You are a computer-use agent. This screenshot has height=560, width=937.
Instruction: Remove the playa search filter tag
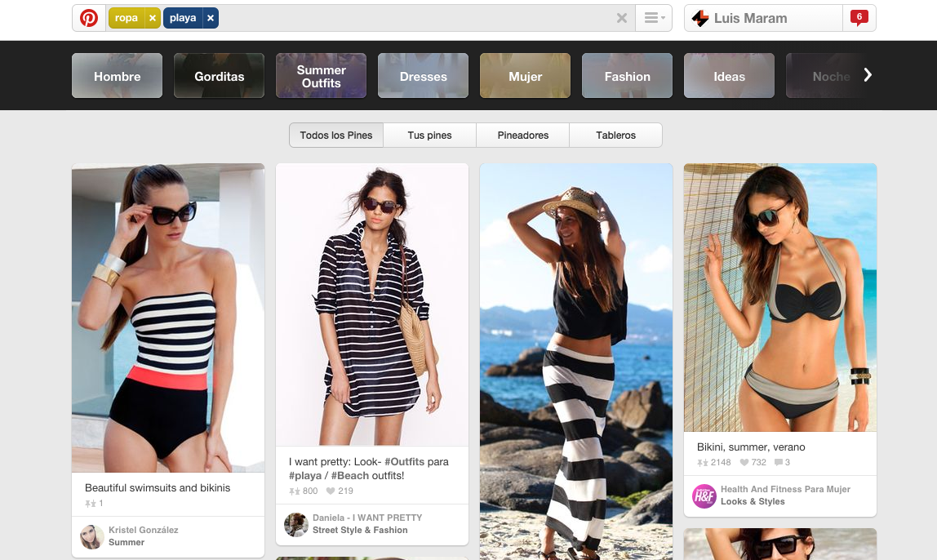[211, 16]
